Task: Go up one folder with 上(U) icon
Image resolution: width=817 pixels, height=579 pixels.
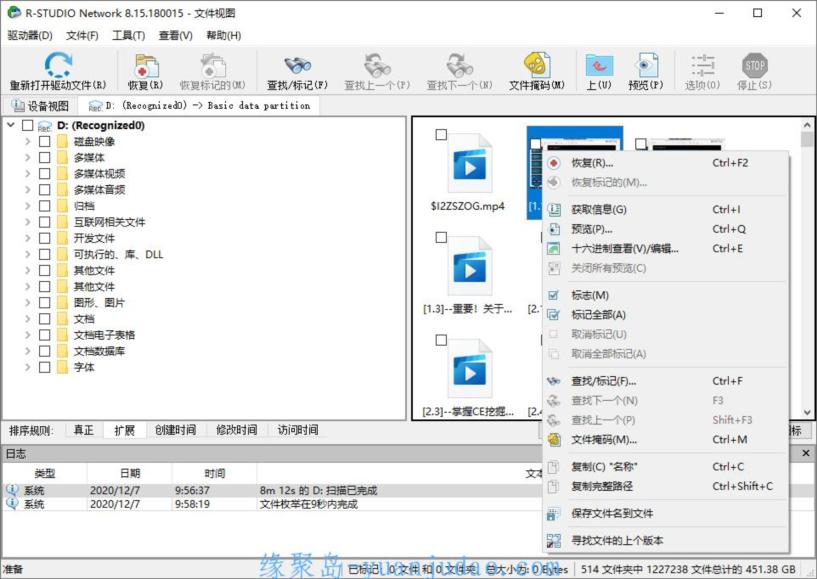Action: point(599,65)
